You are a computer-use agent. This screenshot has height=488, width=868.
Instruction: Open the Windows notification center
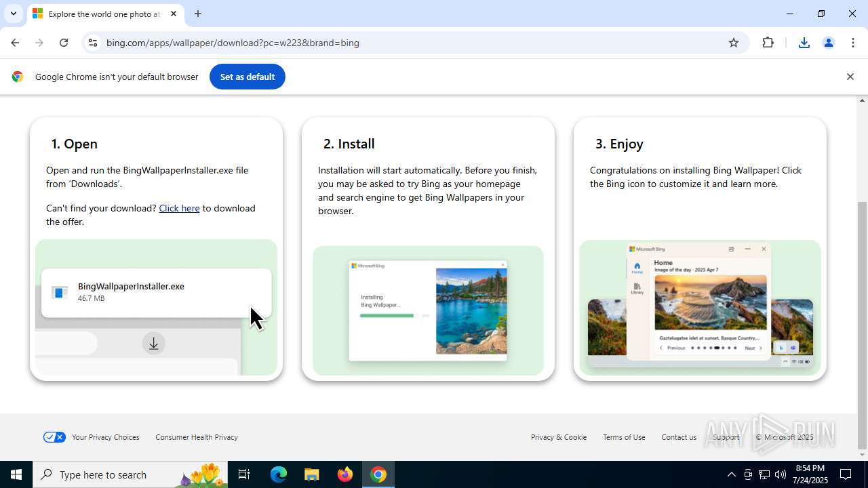[x=846, y=474]
